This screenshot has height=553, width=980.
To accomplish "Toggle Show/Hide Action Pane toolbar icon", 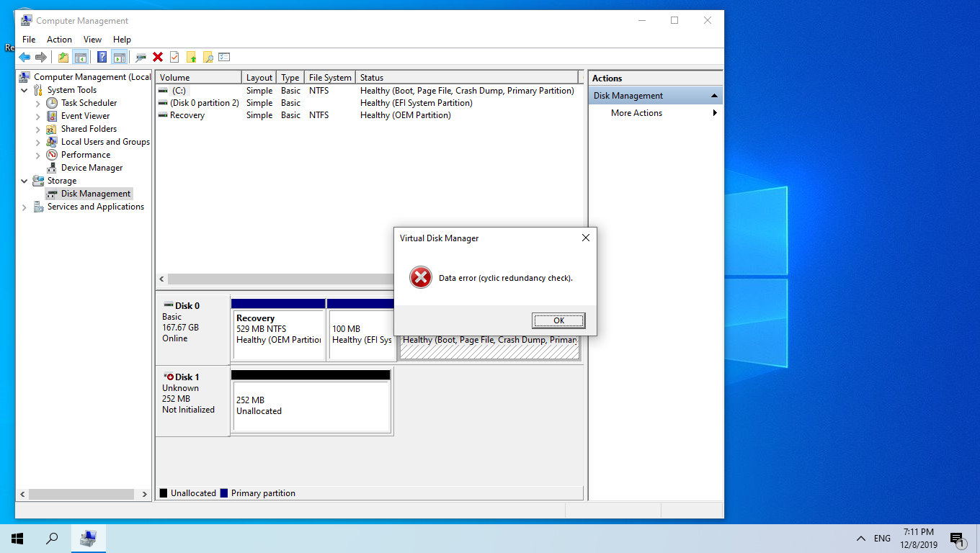I will (x=120, y=57).
